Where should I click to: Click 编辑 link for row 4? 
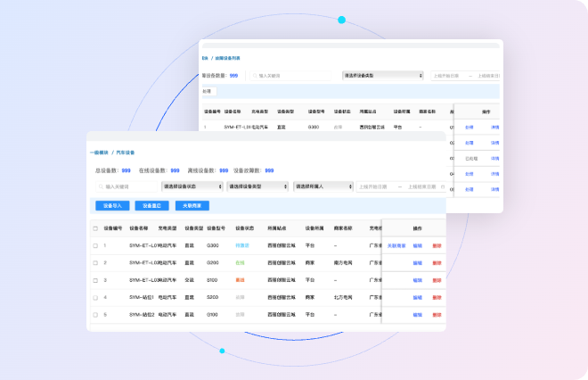click(x=417, y=297)
